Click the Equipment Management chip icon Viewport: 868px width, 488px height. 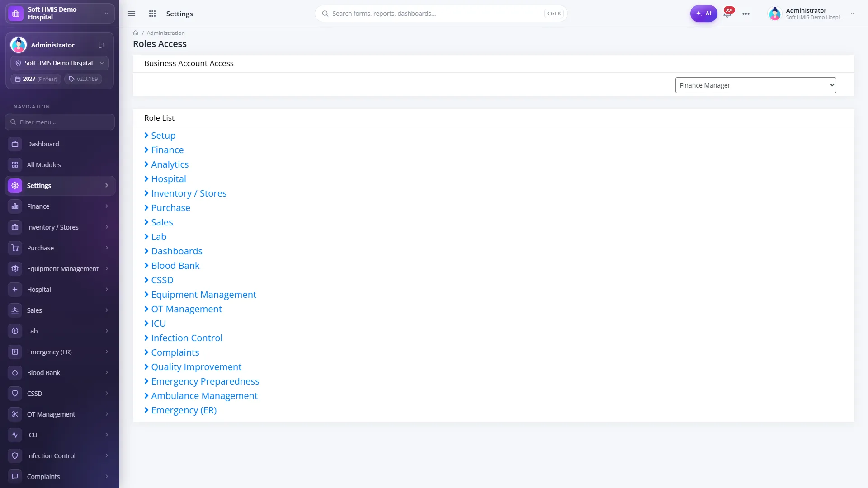[15, 269]
